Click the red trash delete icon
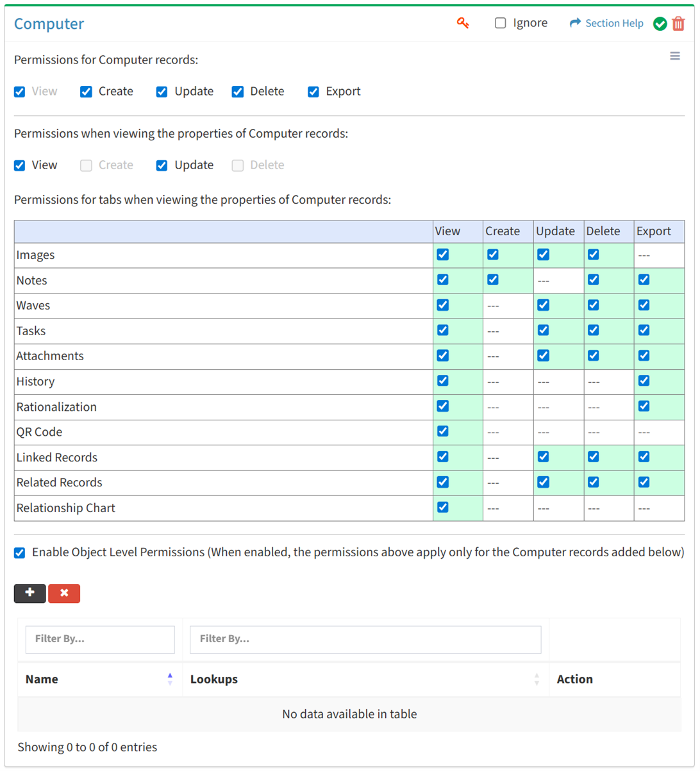The image size is (700, 771). coord(678,24)
